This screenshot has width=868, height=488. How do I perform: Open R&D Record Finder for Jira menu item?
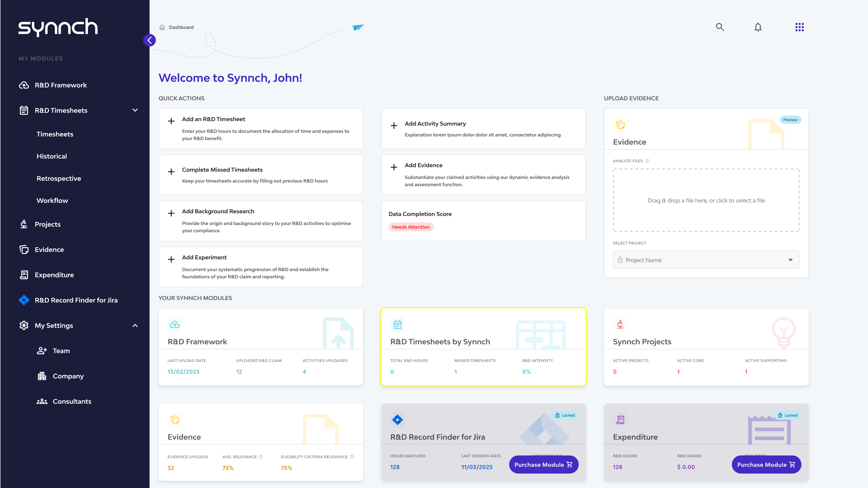76,300
